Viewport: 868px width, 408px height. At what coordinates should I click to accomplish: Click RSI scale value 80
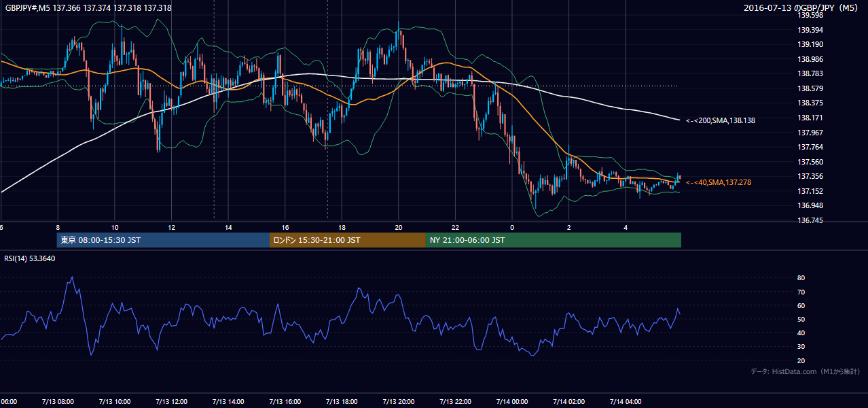[x=801, y=278]
